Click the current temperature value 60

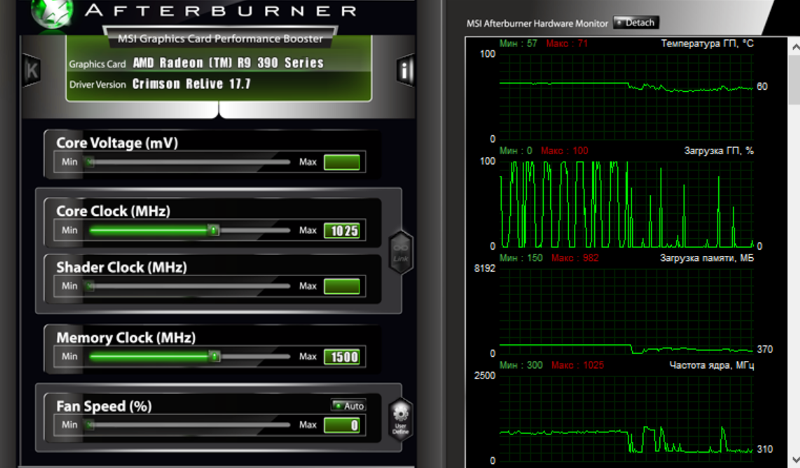click(x=762, y=86)
